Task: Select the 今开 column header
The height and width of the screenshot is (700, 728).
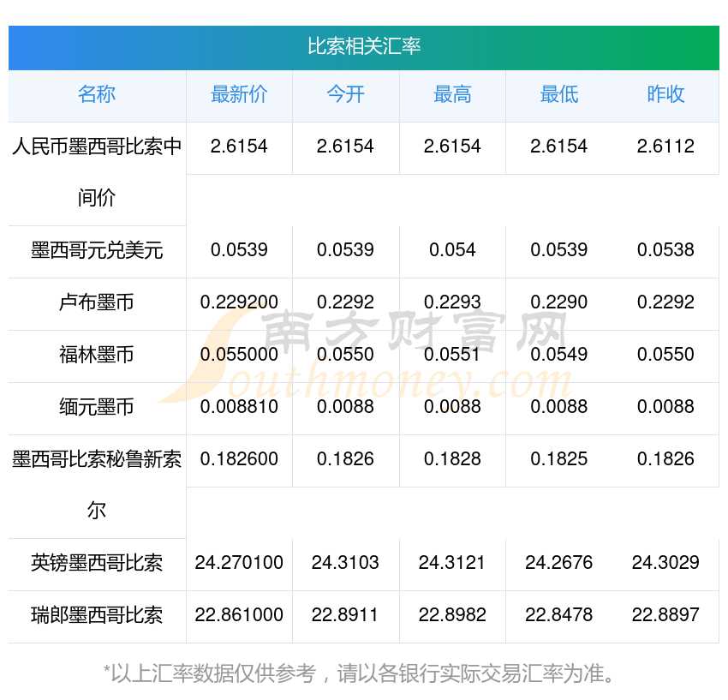Action: [x=345, y=94]
